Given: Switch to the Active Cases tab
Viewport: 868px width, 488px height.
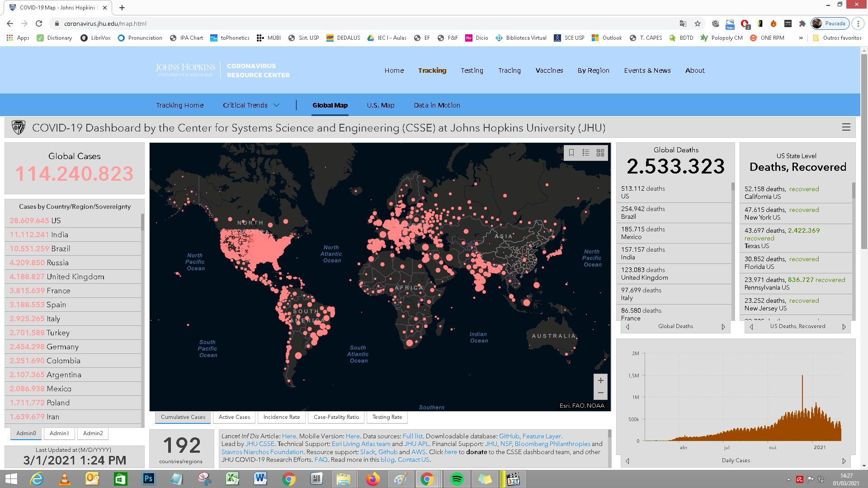Looking at the screenshot, I should click(x=234, y=417).
